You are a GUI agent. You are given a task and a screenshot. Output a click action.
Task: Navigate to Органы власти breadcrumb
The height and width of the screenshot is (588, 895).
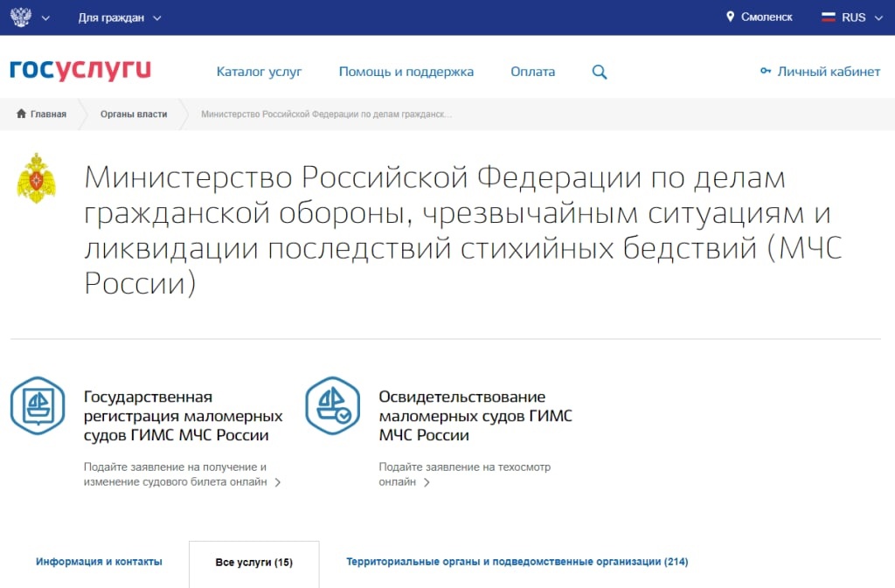point(133,114)
